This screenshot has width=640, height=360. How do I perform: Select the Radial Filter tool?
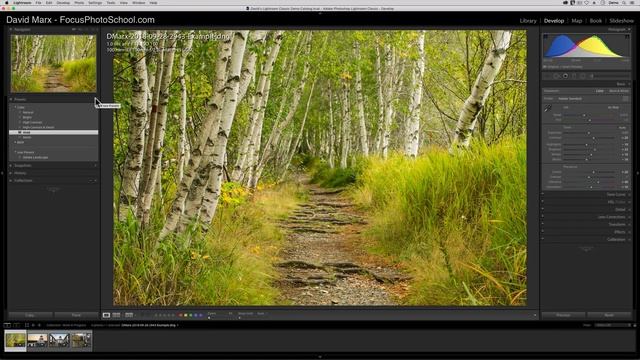(x=582, y=76)
